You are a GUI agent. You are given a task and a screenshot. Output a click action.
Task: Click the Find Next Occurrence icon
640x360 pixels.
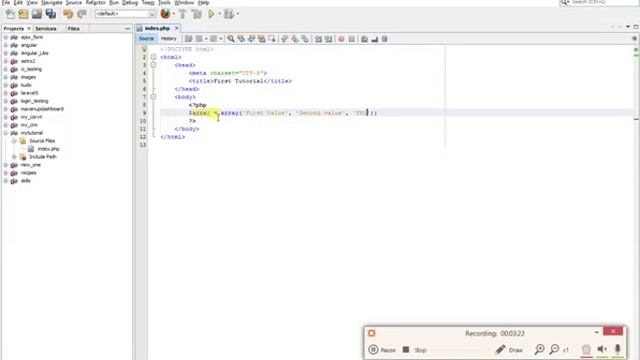point(251,39)
